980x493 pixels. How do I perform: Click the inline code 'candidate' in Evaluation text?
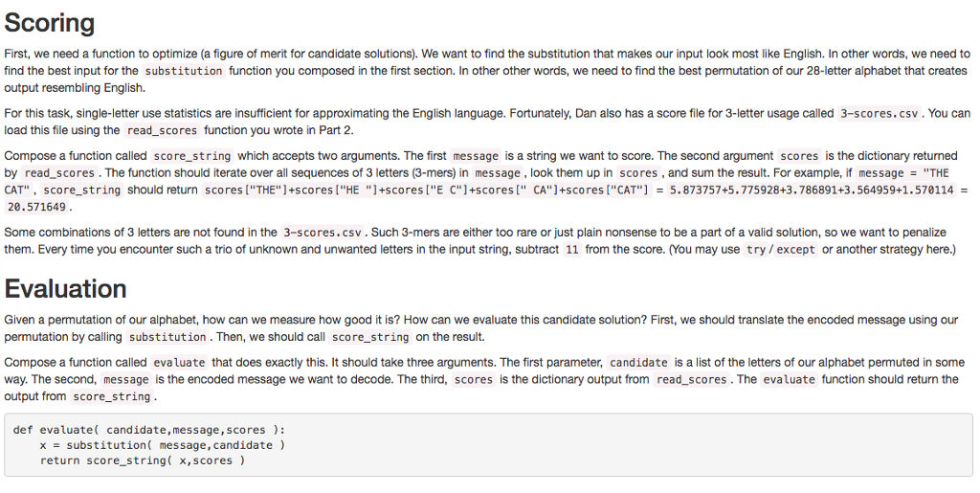point(638,363)
